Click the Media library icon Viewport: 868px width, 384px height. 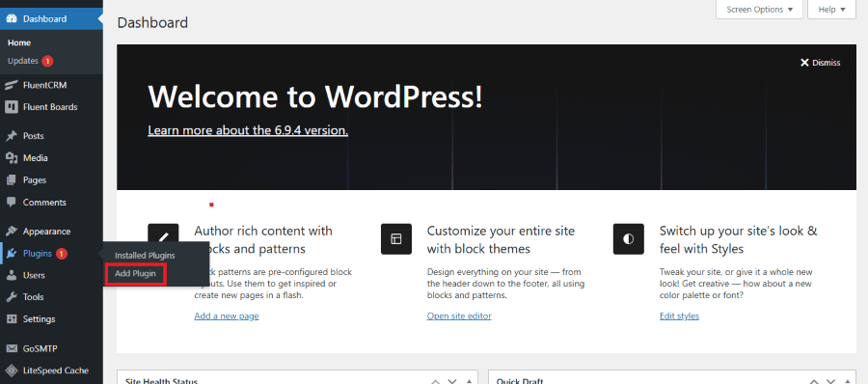[11, 158]
